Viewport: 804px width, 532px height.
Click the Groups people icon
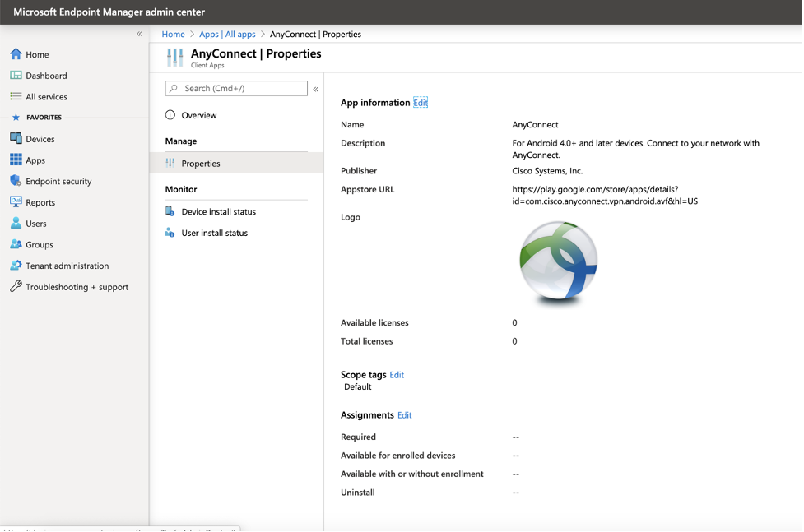tap(16, 244)
